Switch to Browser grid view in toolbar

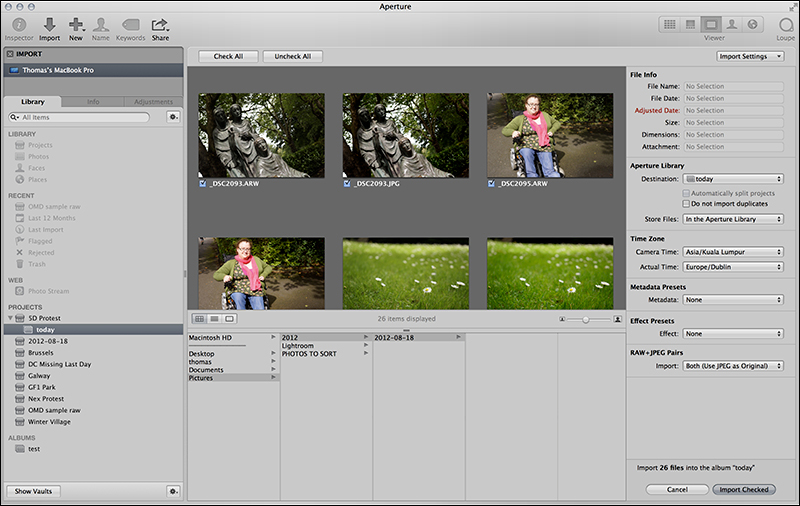pos(670,24)
